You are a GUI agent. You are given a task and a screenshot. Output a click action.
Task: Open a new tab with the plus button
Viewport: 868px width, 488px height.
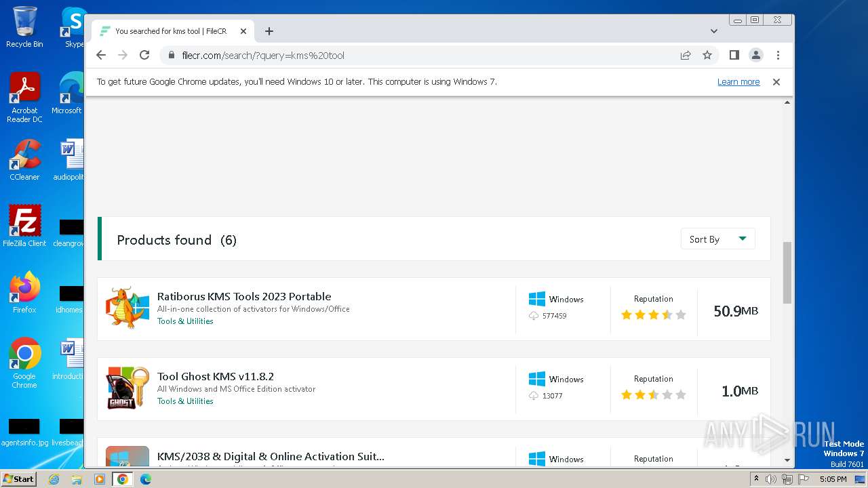[269, 31]
